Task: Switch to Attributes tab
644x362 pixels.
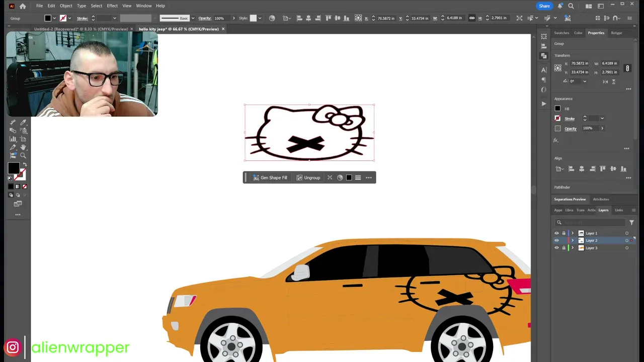Action: pos(601,199)
